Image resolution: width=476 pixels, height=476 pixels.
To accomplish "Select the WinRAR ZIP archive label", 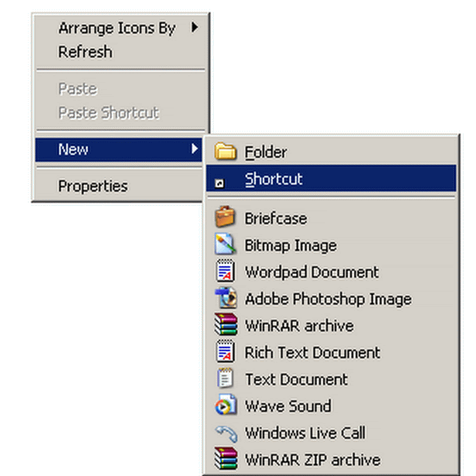I will (x=312, y=460).
